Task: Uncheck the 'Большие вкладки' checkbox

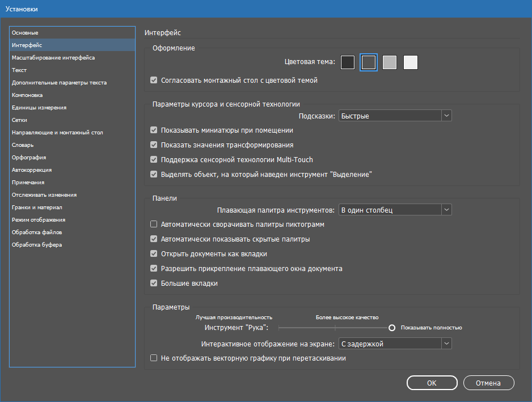Action: pos(154,283)
